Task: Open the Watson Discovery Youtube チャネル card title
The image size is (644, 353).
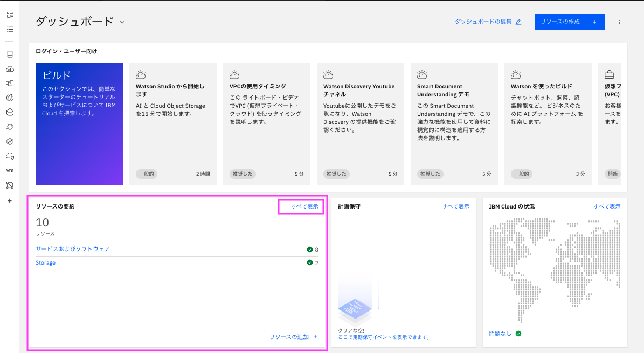Action: [x=359, y=91]
